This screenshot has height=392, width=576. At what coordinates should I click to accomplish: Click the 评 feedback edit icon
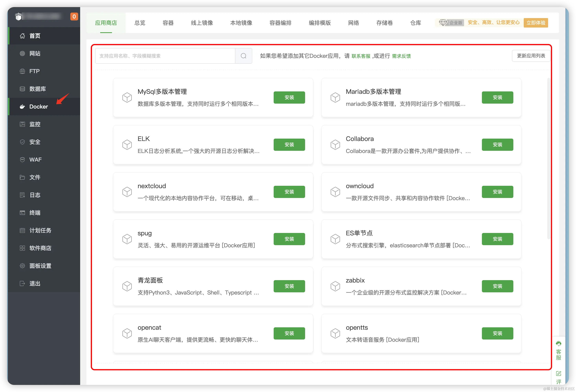click(558, 373)
